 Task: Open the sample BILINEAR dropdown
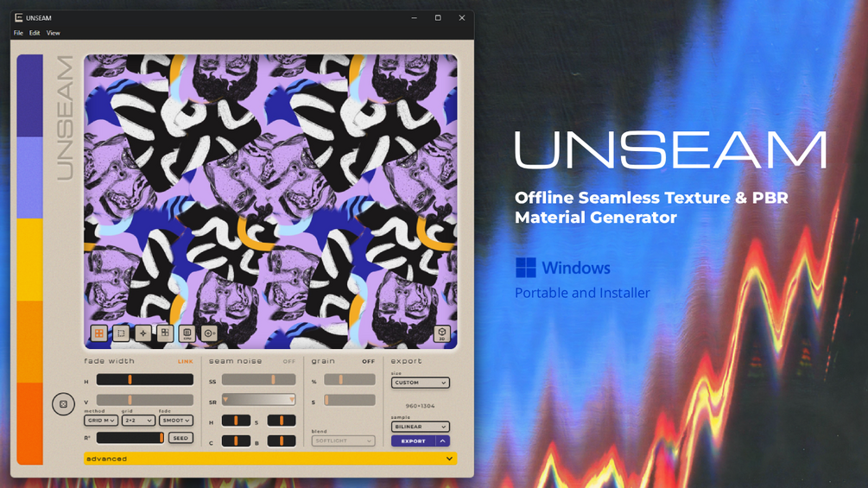click(x=420, y=427)
